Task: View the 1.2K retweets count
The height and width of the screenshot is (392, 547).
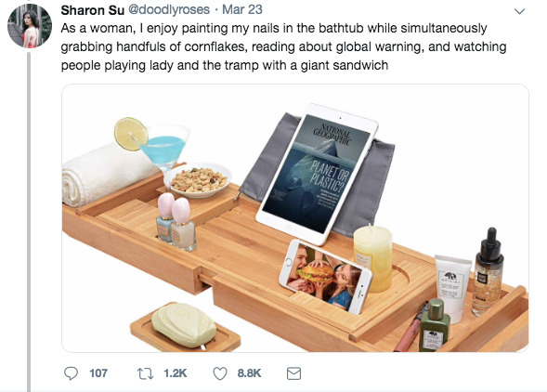Action: click(x=176, y=373)
